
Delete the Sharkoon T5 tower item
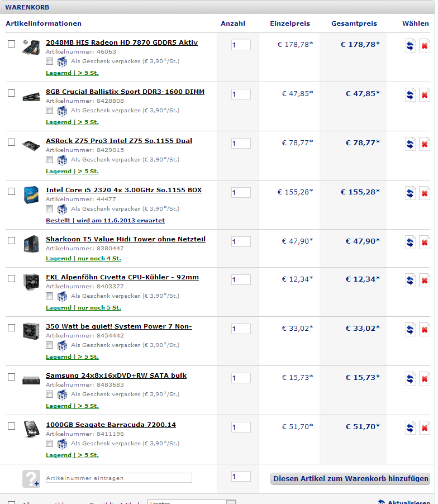[x=424, y=243]
